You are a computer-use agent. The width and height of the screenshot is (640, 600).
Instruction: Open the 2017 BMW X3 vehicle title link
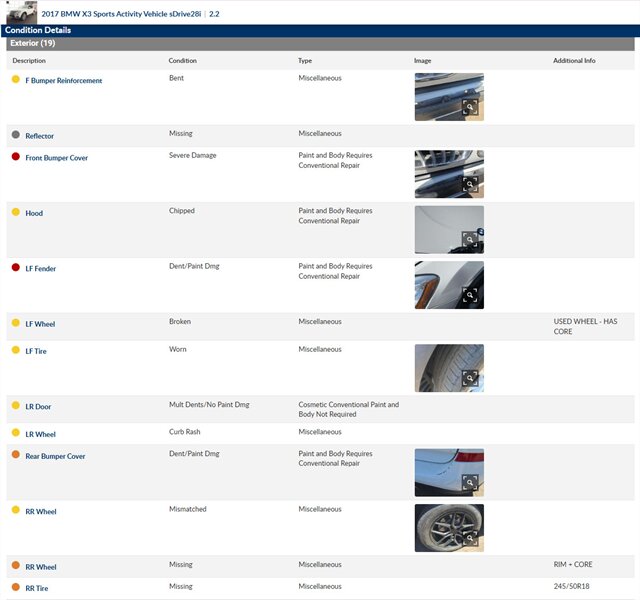point(121,14)
